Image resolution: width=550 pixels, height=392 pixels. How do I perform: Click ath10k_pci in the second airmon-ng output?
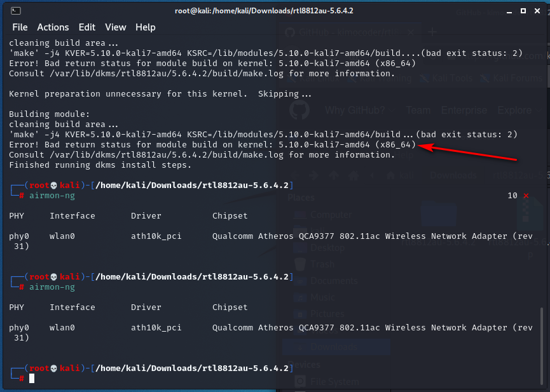click(x=156, y=328)
